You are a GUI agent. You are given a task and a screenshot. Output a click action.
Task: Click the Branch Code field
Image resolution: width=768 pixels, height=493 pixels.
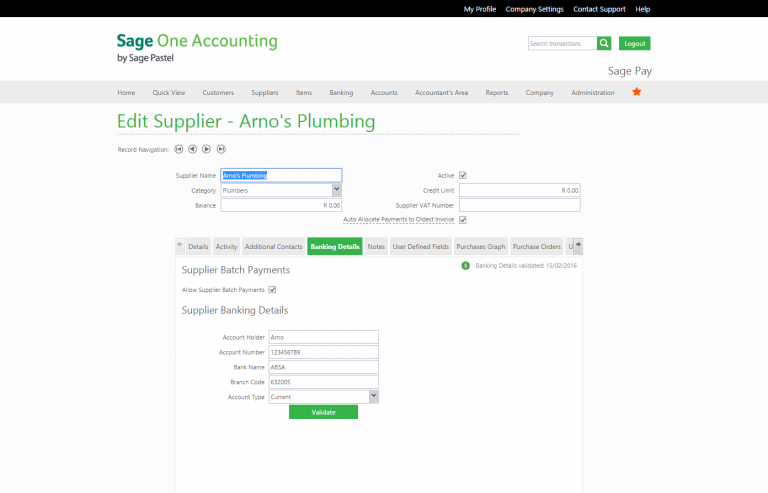click(x=323, y=382)
